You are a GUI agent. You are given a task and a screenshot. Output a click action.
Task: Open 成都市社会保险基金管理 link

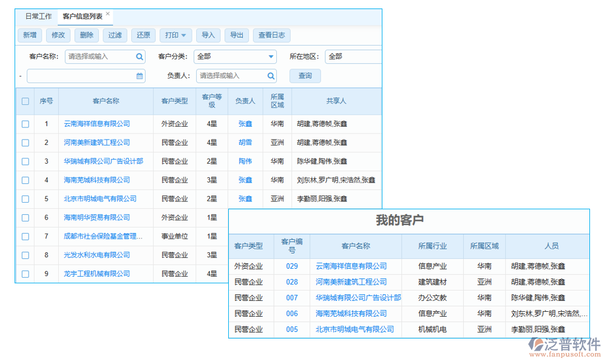[x=103, y=237]
